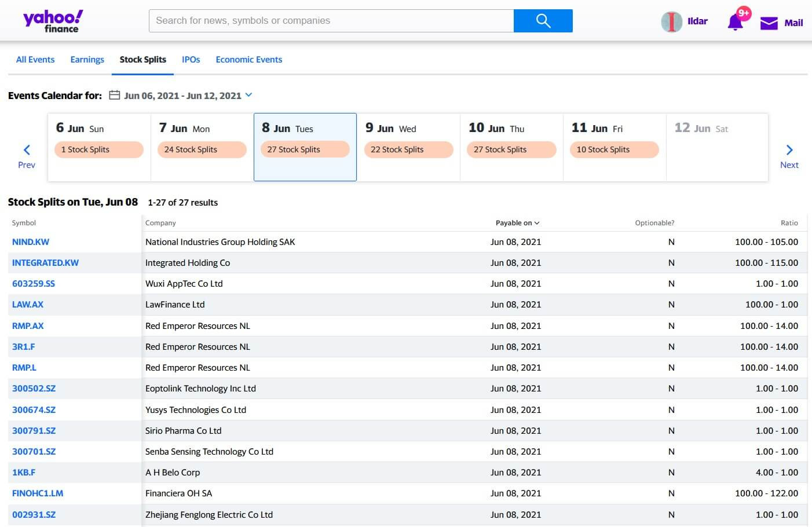812x527 pixels.
Task: Focus the search news or symbols field
Action: coord(331,21)
